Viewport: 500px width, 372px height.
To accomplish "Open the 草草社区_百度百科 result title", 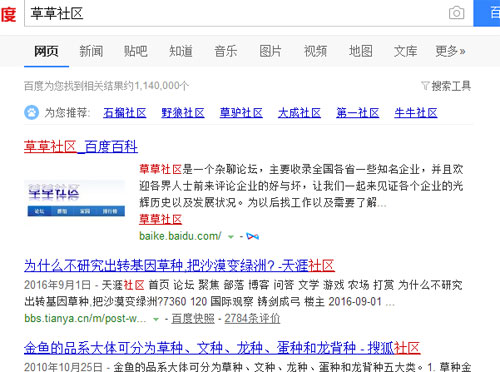I will [x=81, y=147].
